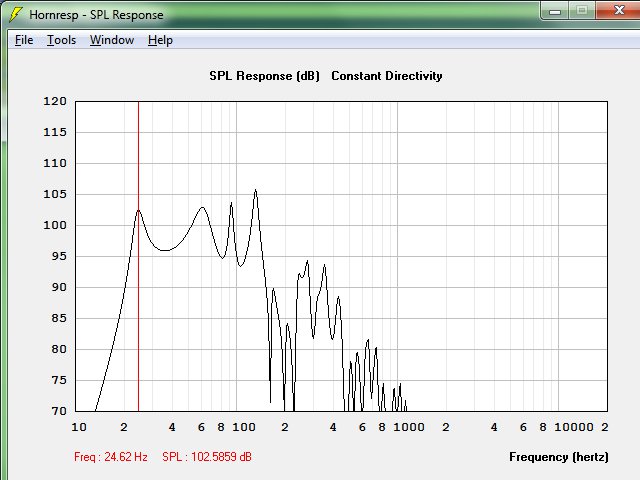Screen dimensions: 640x480
Task: Click the 95 label on the dB axis
Action: [x=59, y=256]
